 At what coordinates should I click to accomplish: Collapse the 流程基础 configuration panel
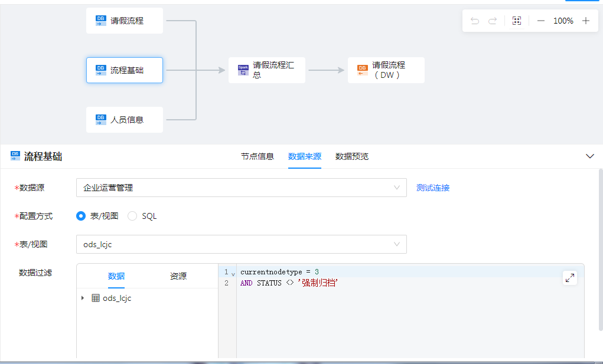pyautogui.click(x=589, y=156)
